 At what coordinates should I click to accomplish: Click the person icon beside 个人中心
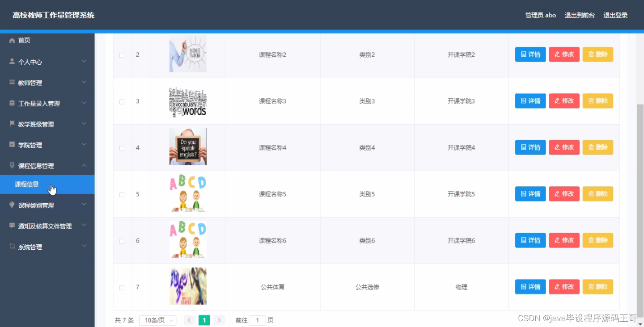[x=12, y=62]
